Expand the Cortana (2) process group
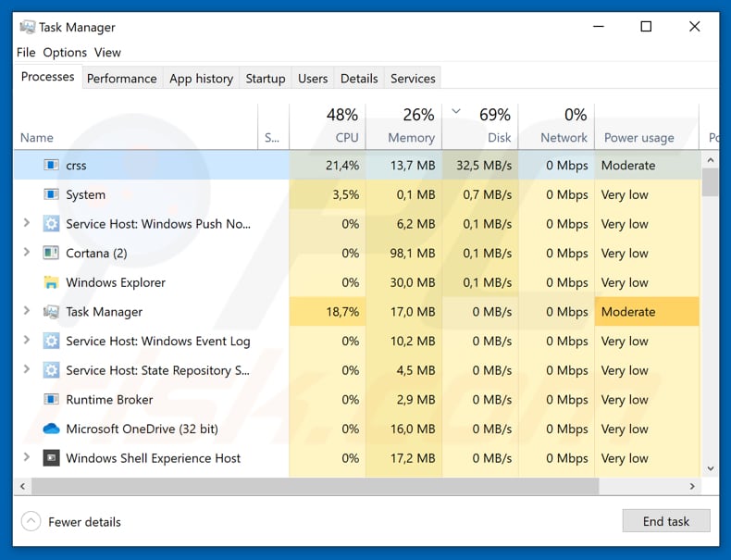Image resolution: width=731 pixels, height=560 pixels. 27,253
